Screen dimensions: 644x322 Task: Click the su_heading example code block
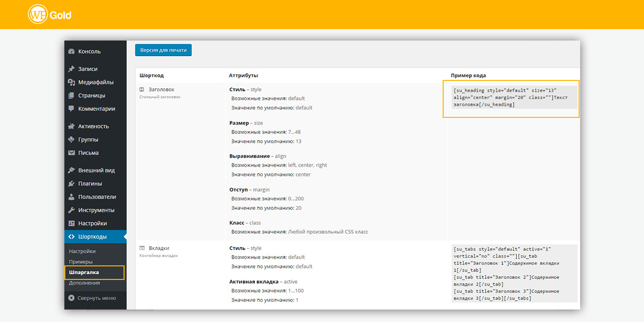(x=511, y=97)
